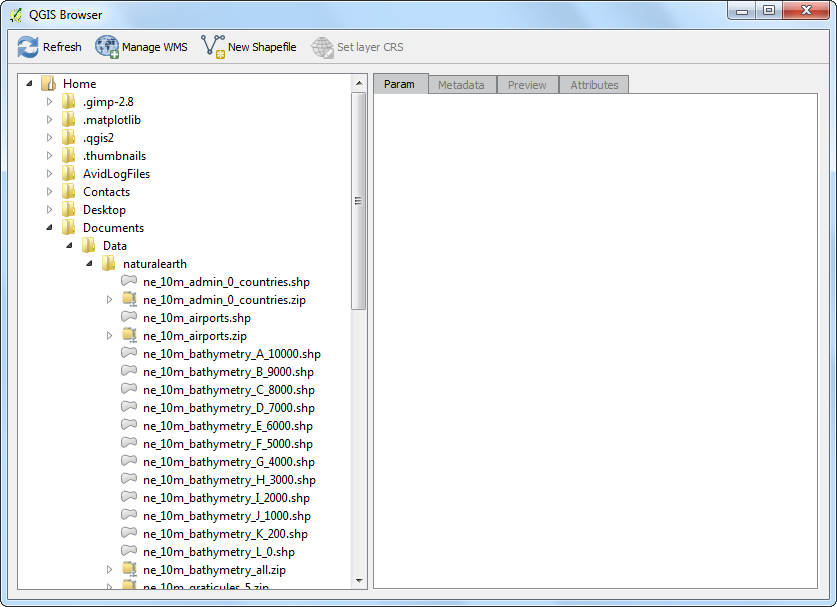Collapse the naturalearth folder
The height and width of the screenshot is (607, 837).
click(x=89, y=264)
